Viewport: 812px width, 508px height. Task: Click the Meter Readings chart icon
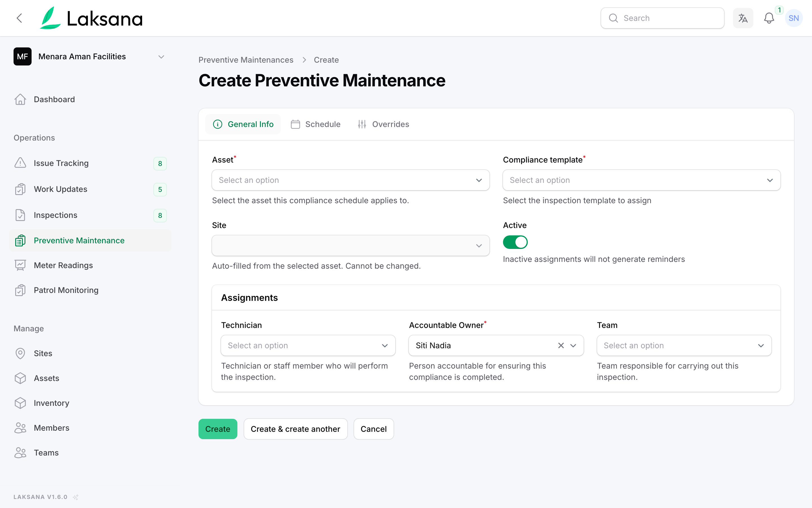(20, 265)
